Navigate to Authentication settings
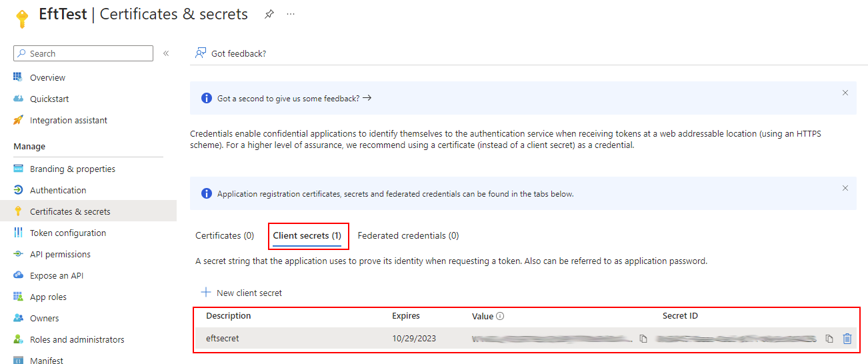This screenshot has width=868, height=364. point(58,190)
